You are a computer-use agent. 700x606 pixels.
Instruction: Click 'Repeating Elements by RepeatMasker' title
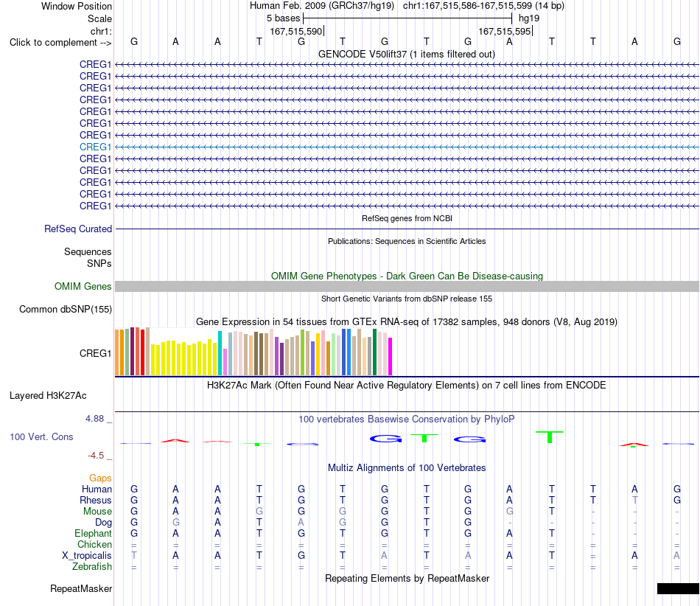(407, 578)
